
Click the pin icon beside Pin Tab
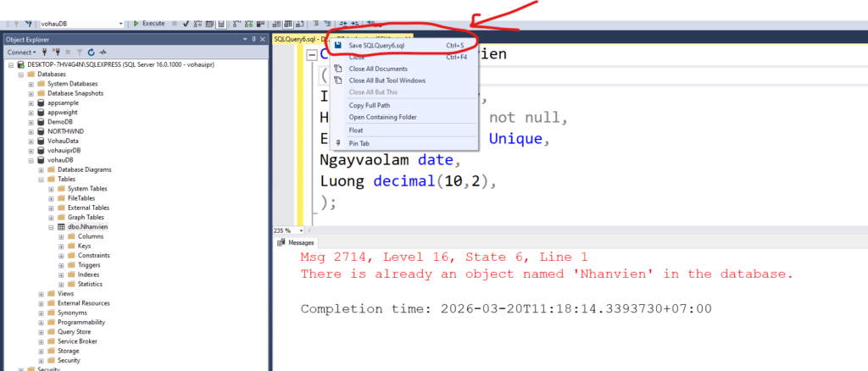338,143
